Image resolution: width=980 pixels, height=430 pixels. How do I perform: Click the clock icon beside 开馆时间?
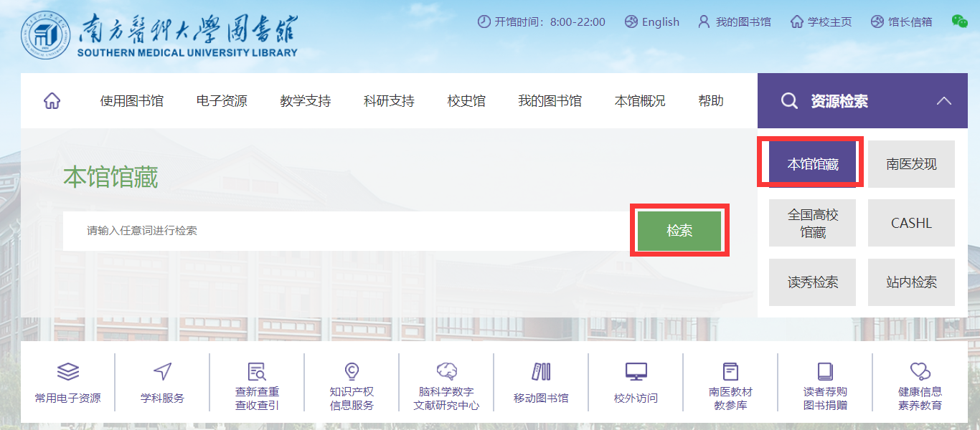(484, 21)
